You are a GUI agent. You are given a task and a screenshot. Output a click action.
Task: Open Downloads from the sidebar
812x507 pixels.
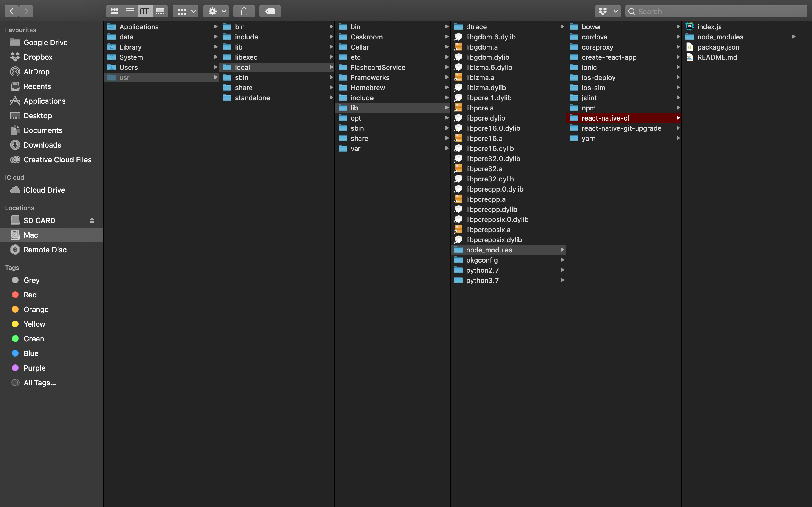[42, 145]
